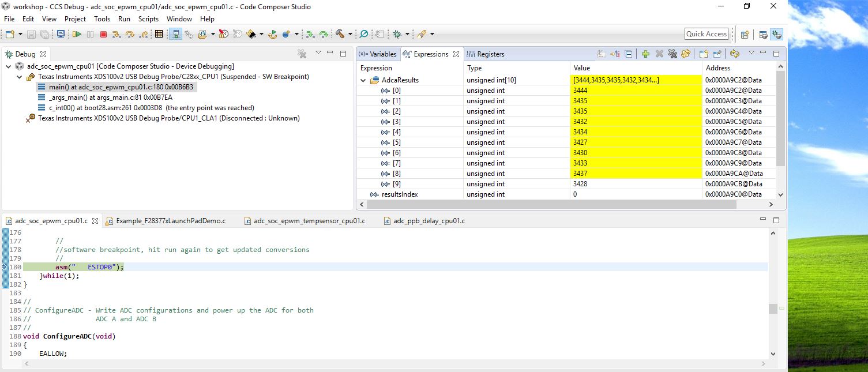Click the New file toolbar icon
This screenshot has height=372, width=868.
[x=9, y=35]
